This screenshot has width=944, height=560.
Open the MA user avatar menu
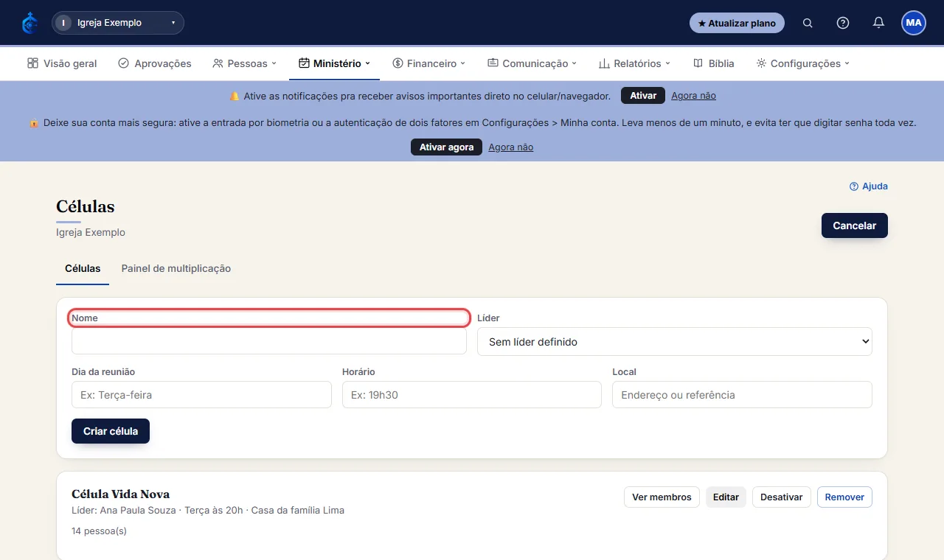click(x=914, y=23)
